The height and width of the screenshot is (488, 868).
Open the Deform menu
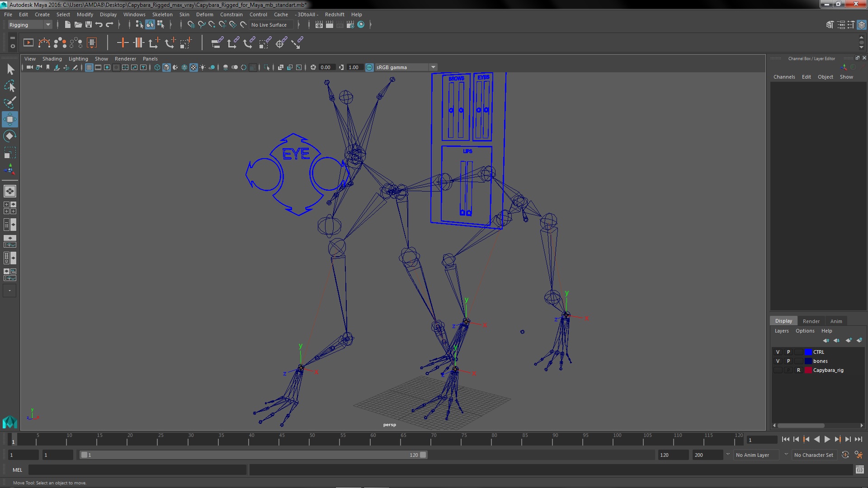(x=204, y=14)
